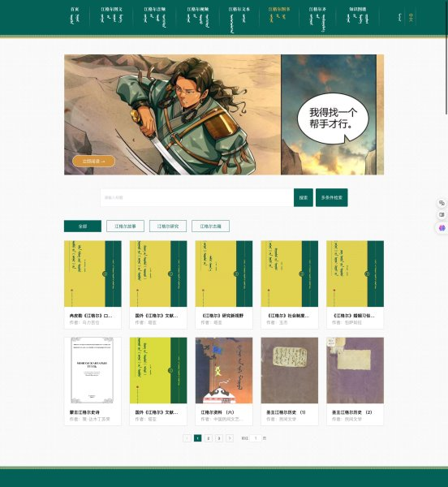Click the purple brain assistant icon
448x487 pixels.
(442, 228)
